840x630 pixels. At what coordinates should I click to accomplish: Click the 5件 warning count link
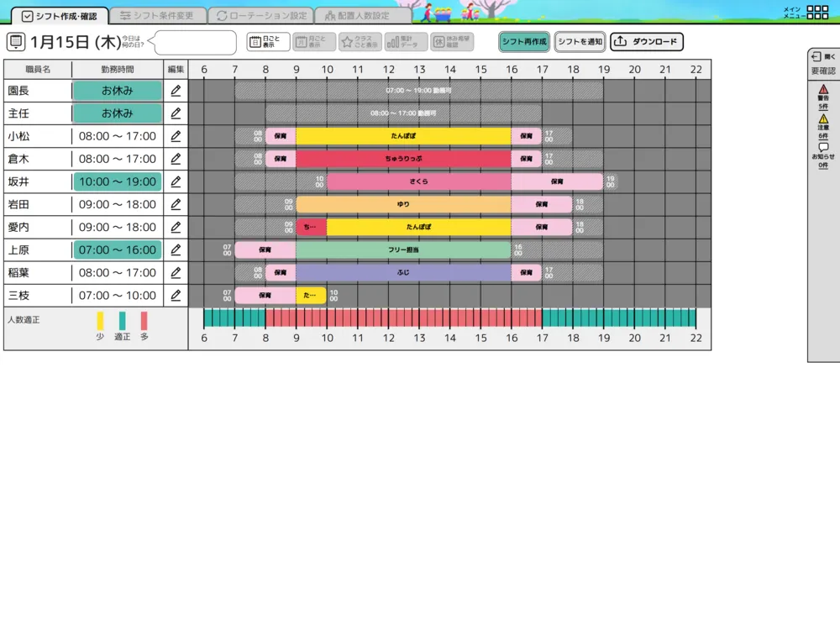coord(823,107)
